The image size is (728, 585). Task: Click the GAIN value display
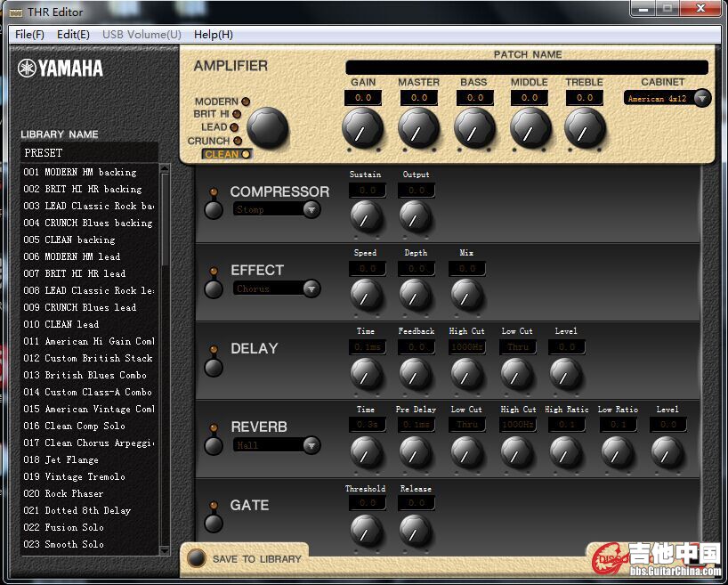click(362, 98)
